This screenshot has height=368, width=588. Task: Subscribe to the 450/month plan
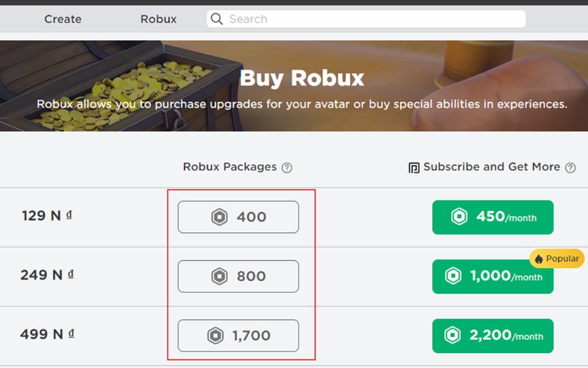click(492, 217)
